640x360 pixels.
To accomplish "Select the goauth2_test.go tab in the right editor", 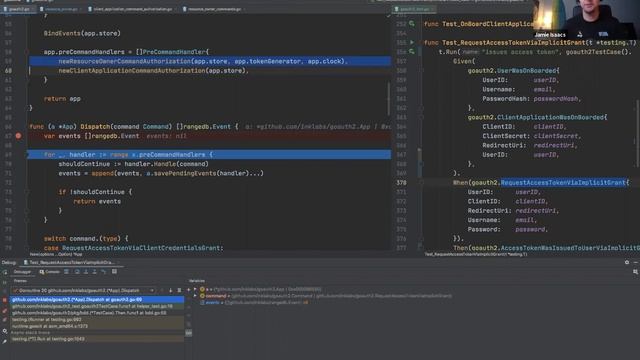I will point(413,9).
